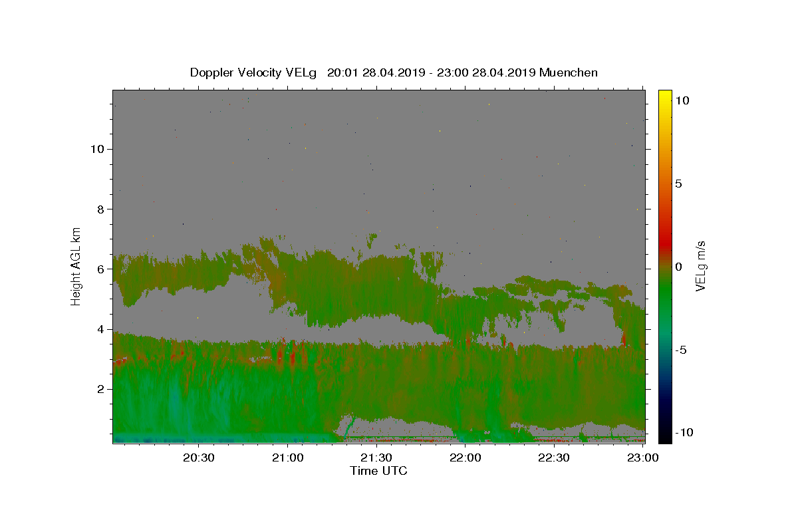Click the colorbar tick label '10'
Screen dimensions: 798x532
pyautogui.click(x=682, y=100)
